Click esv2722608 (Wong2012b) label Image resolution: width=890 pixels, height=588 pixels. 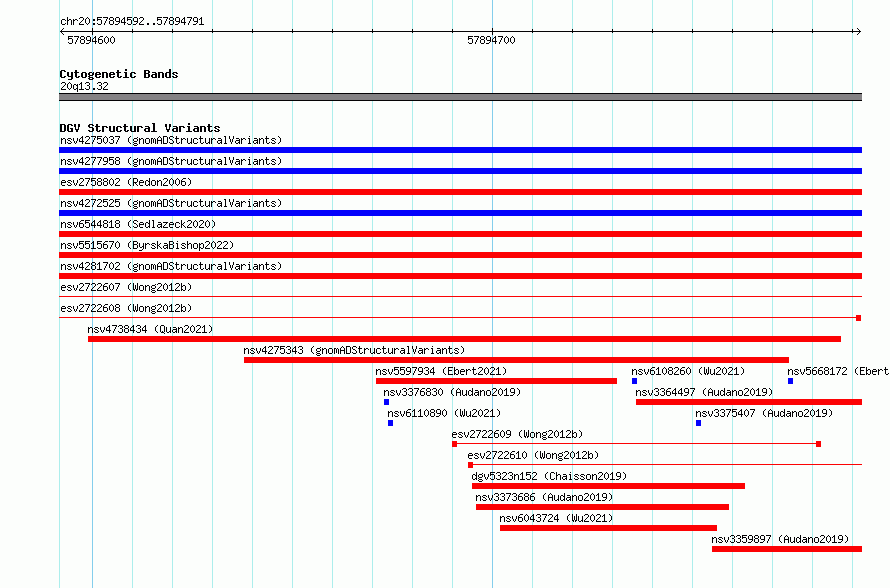pos(126,308)
